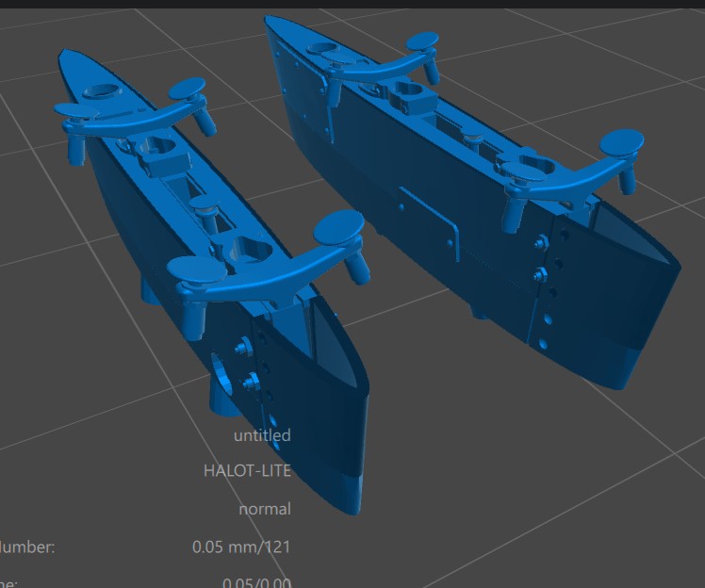
Task: Click the pointed bow tip of left hull
Action: [x=62, y=54]
